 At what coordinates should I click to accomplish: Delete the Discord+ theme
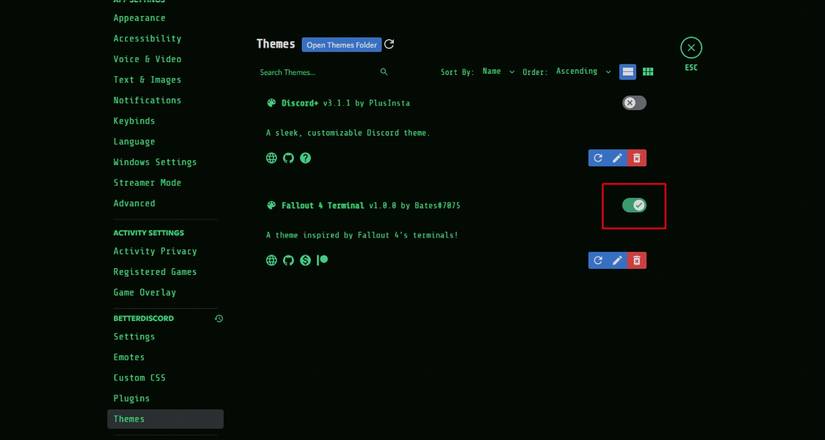point(637,158)
